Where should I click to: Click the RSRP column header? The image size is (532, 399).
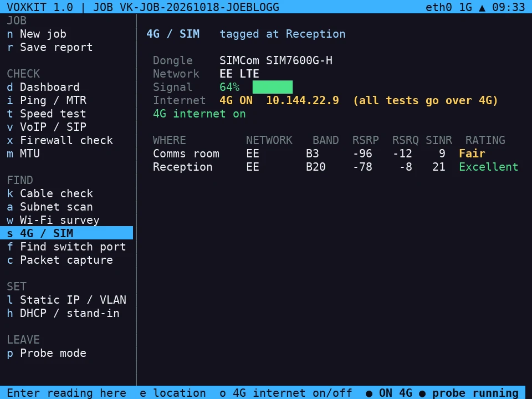(x=365, y=140)
